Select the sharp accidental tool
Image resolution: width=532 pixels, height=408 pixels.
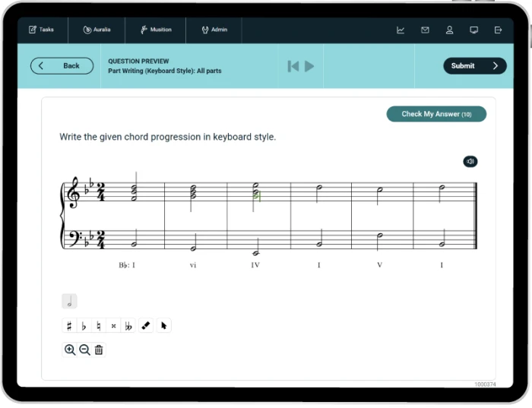coord(69,326)
